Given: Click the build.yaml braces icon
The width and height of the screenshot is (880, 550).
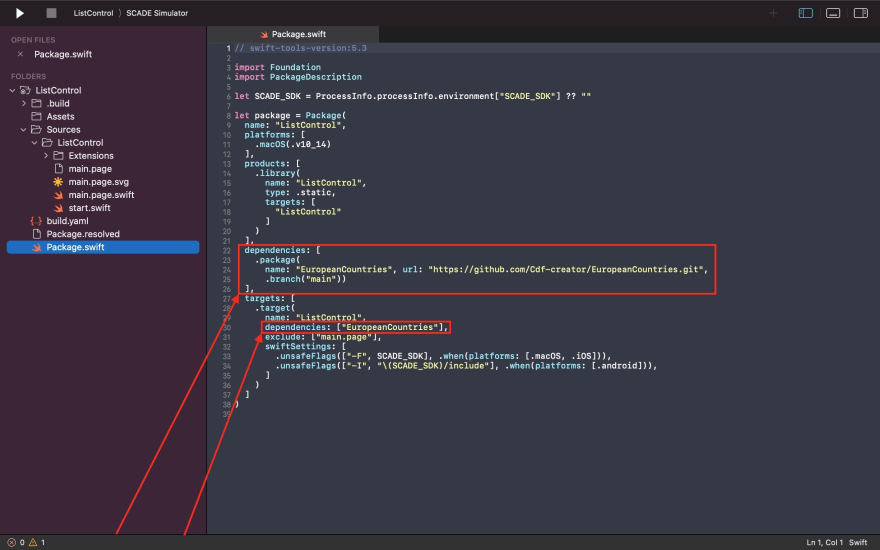Looking at the screenshot, I should (x=36, y=221).
